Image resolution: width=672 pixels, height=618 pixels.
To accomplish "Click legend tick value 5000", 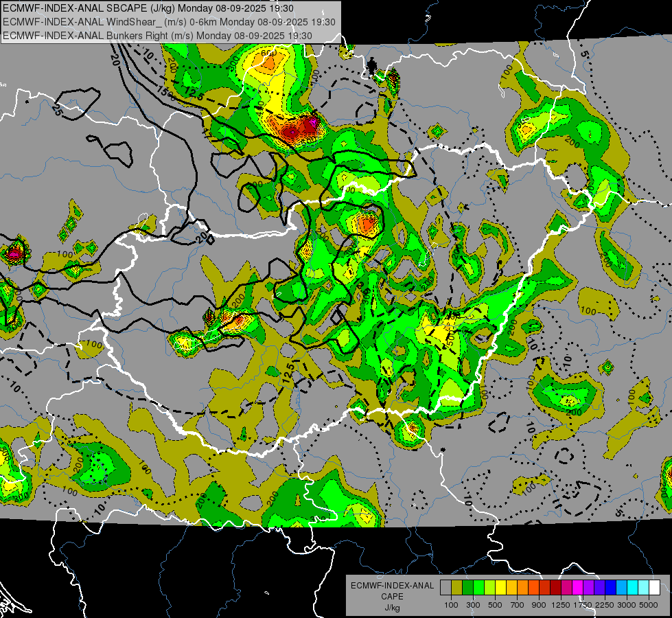I will click(x=649, y=605).
